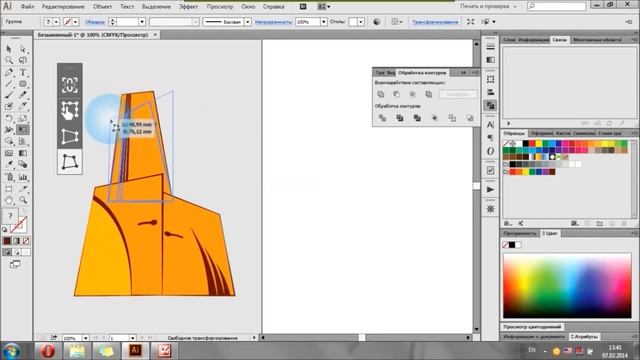Viewport: 640px width, 360px height.
Task: Open the Объект menu
Action: pos(102,7)
